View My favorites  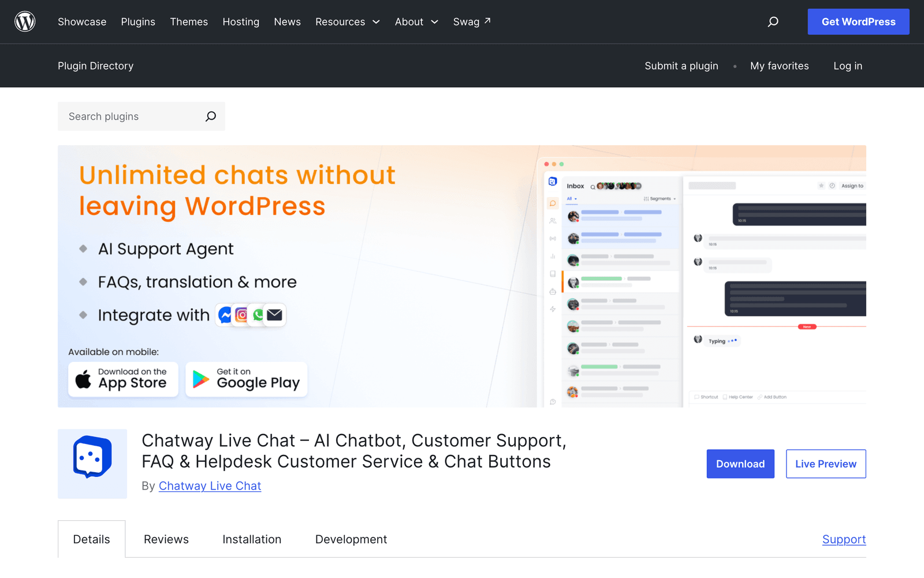pos(779,66)
